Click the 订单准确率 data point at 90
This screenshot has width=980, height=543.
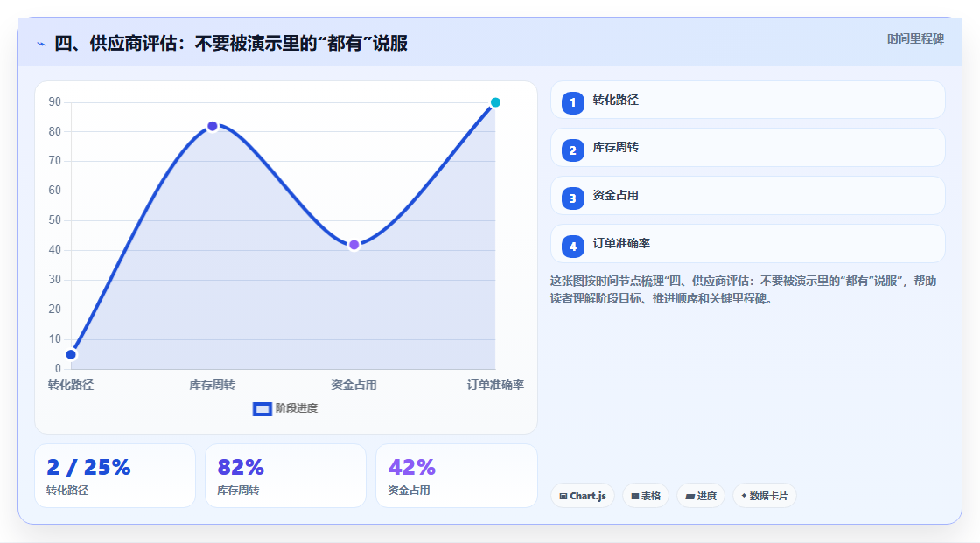coord(495,102)
